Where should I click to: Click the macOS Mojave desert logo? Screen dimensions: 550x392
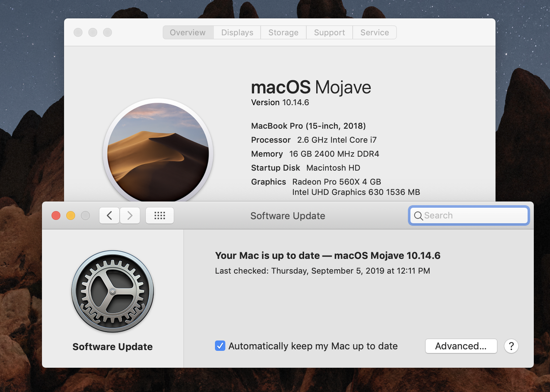pyautogui.click(x=158, y=150)
